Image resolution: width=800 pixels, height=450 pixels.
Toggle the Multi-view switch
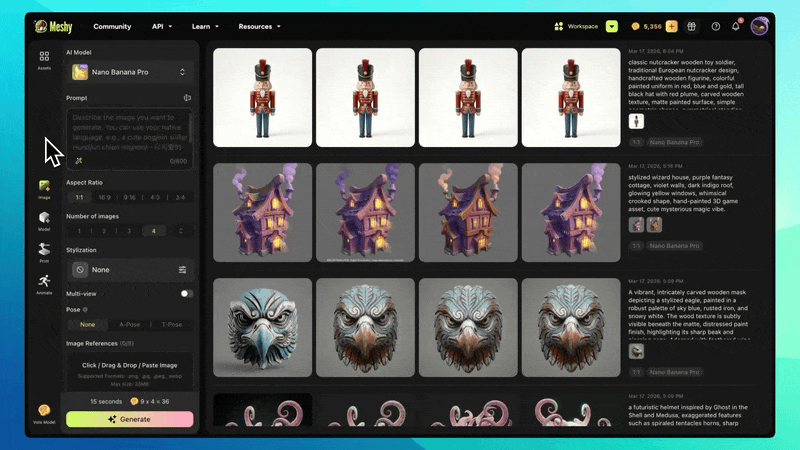[x=186, y=294]
